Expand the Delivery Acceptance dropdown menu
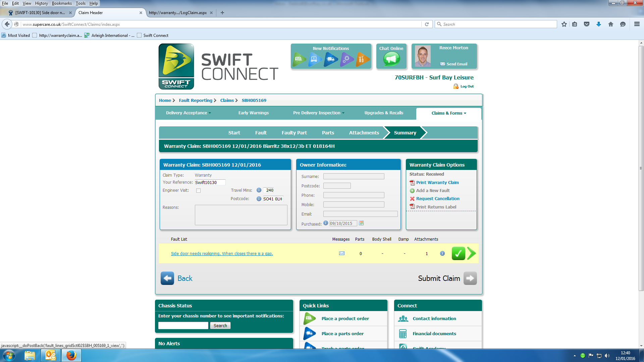This screenshot has width=644, height=362. pos(188,113)
